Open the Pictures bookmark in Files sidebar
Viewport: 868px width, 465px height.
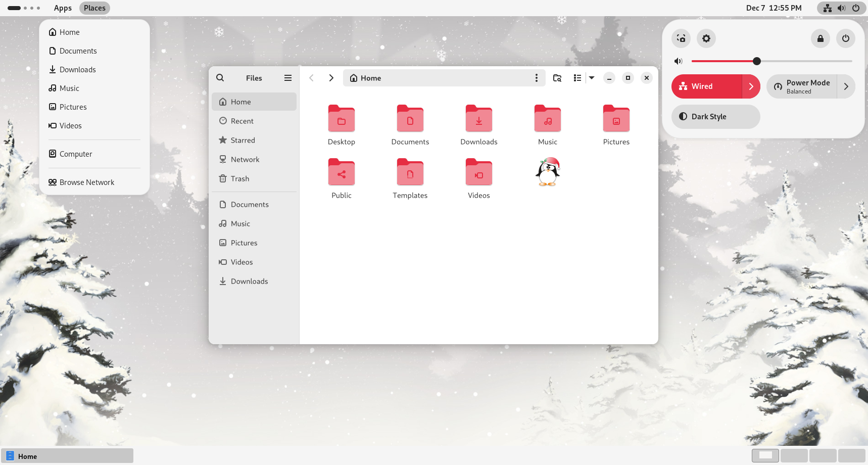click(x=254, y=243)
